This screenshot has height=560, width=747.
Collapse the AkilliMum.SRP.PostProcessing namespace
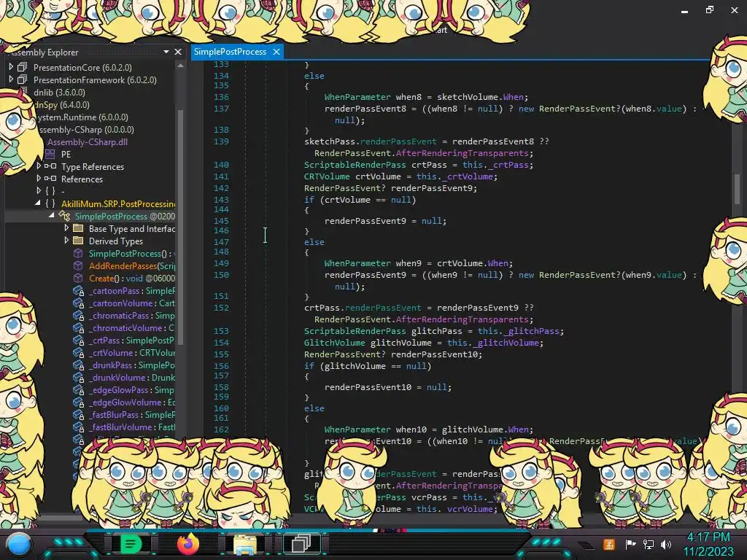click(x=38, y=203)
